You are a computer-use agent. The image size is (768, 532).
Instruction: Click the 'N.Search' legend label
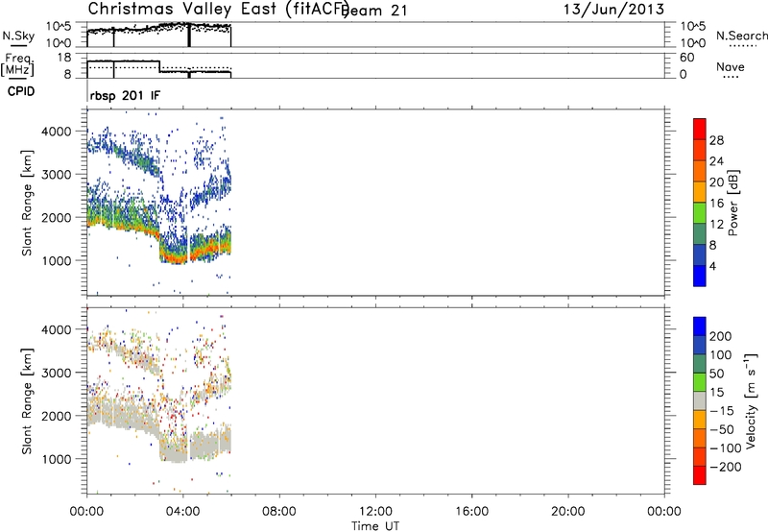742,36
